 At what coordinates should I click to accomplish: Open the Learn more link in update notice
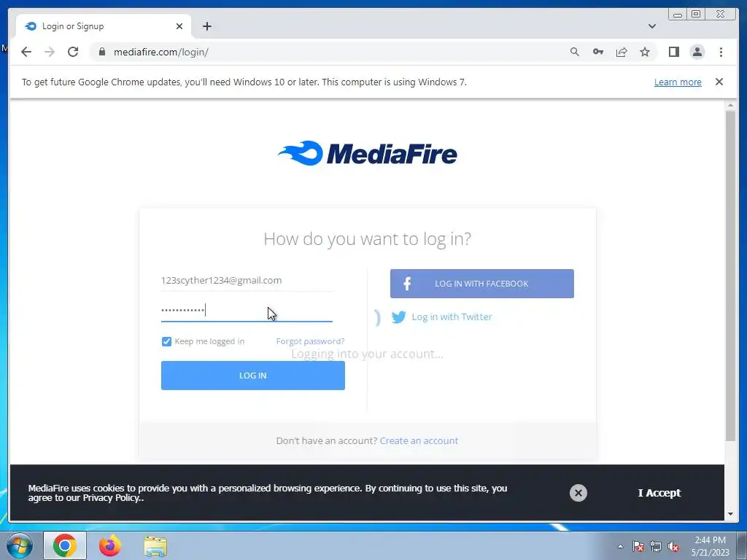(x=678, y=82)
